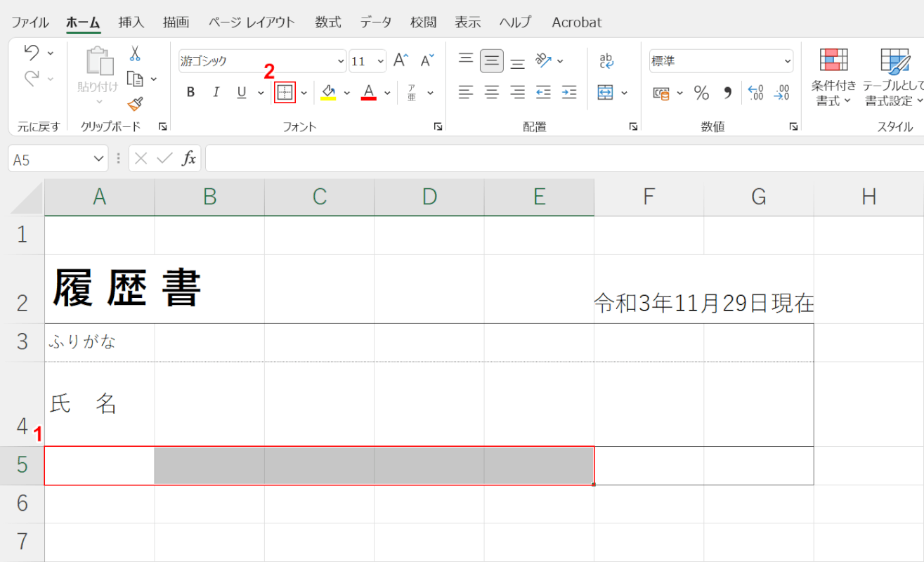
Task: Click the Borders icon in Font group
Action: [285, 93]
